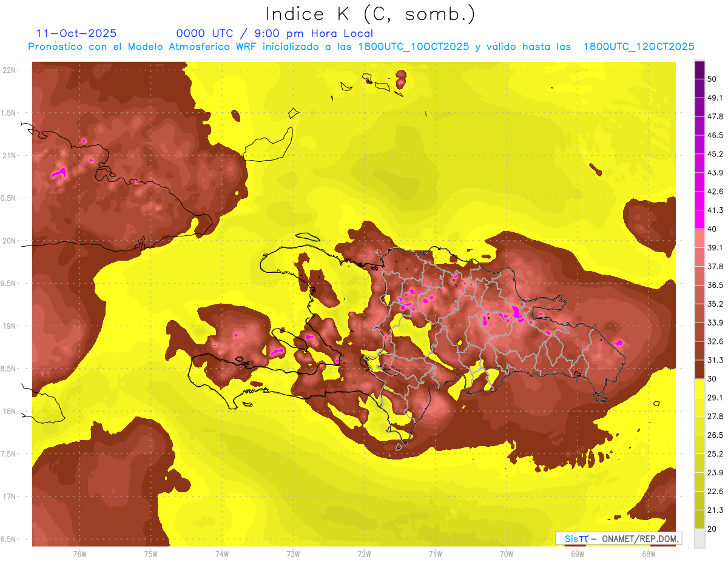Click the '27.8' colorbar value
The width and height of the screenshot is (728, 562).
coord(715,416)
